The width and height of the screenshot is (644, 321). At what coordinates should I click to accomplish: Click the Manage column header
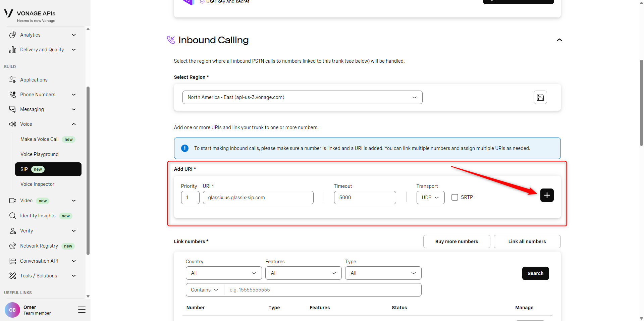[524, 308]
